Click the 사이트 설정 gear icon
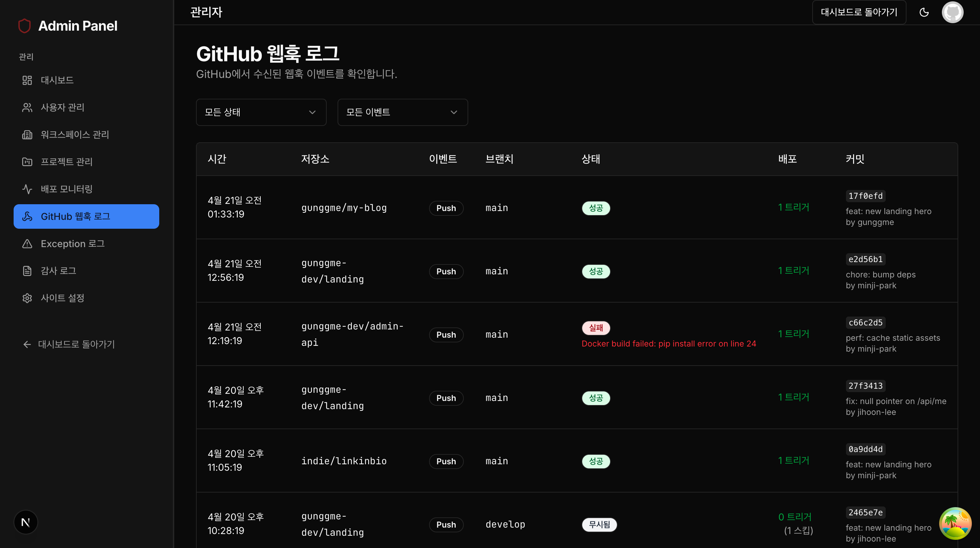980x548 pixels. pyautogui.click(x=27, y=298)
